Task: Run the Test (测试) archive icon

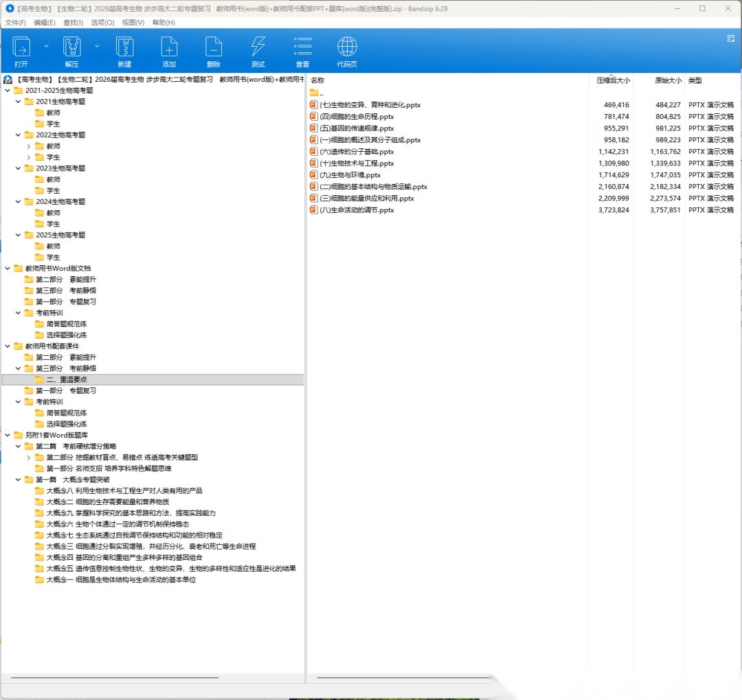Action: (x=258, y=47)
